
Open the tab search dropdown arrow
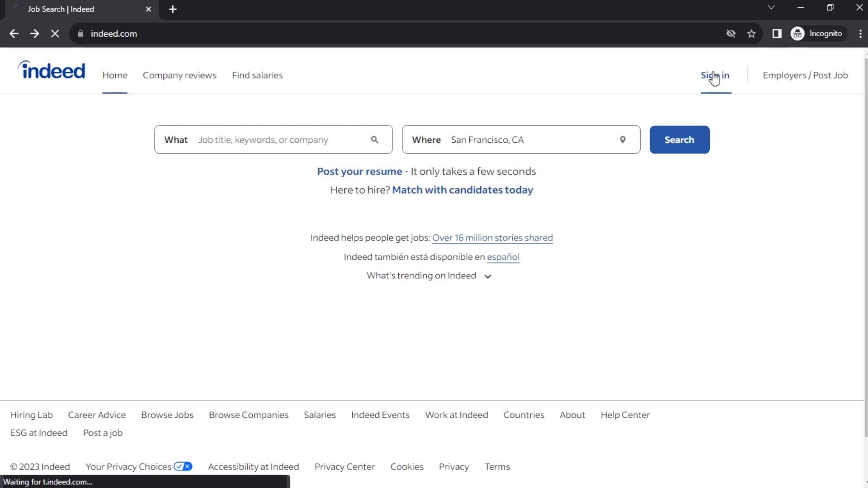coord(771,8)
